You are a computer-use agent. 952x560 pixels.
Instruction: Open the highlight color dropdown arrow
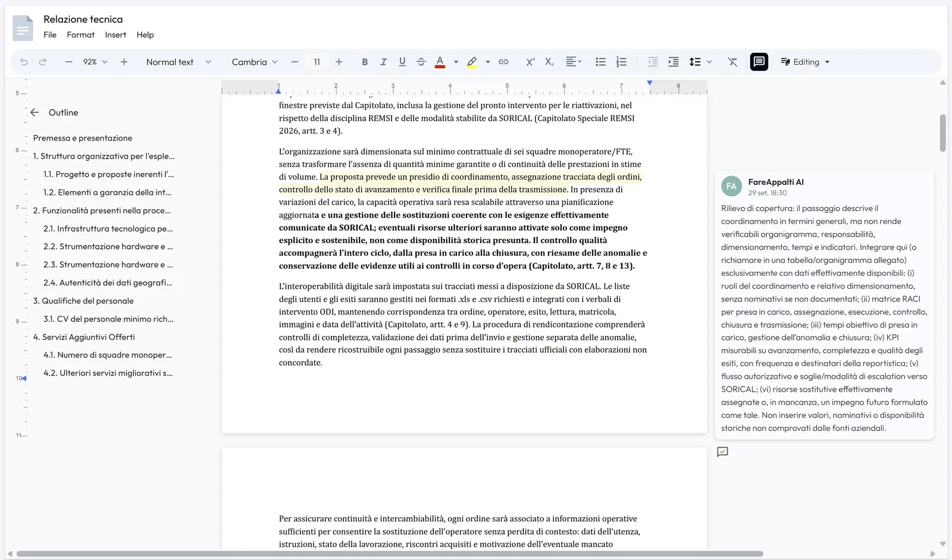[487, 62]
